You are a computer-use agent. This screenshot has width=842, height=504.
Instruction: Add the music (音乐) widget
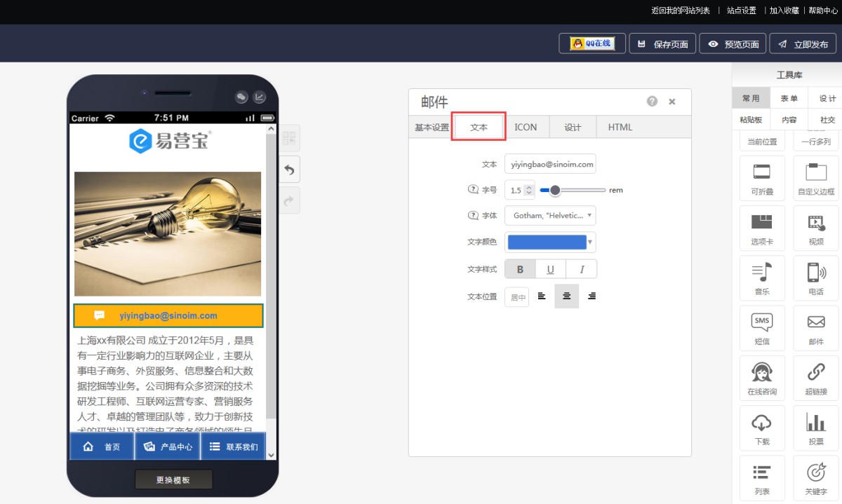[762, 278]
